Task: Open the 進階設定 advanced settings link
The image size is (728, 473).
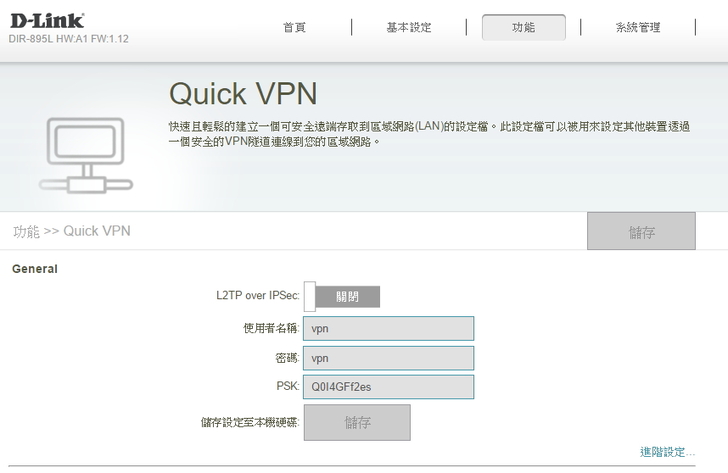Action: click(x=667, y=452)
